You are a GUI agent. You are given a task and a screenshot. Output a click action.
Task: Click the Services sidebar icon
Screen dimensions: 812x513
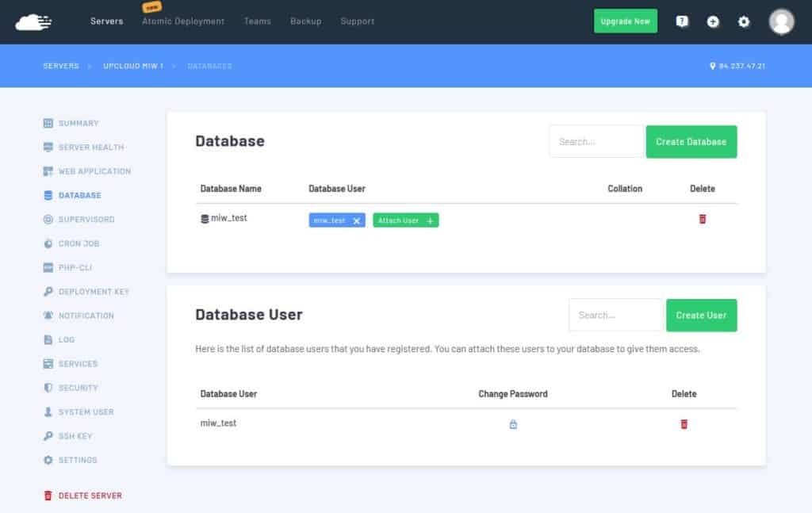pyautogui.click(x=48, y=363)
